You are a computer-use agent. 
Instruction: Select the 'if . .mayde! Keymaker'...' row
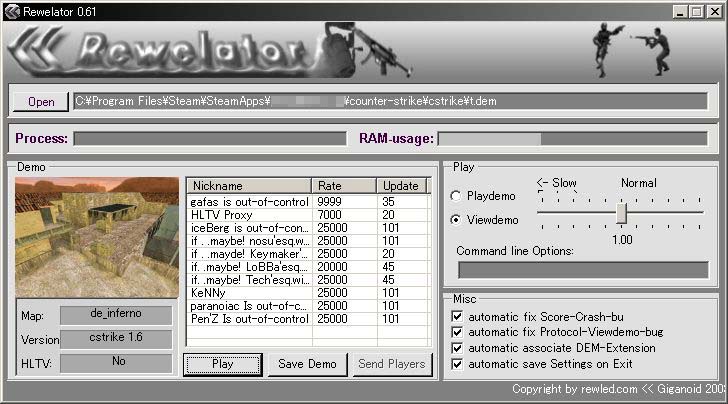coord(309,254)
